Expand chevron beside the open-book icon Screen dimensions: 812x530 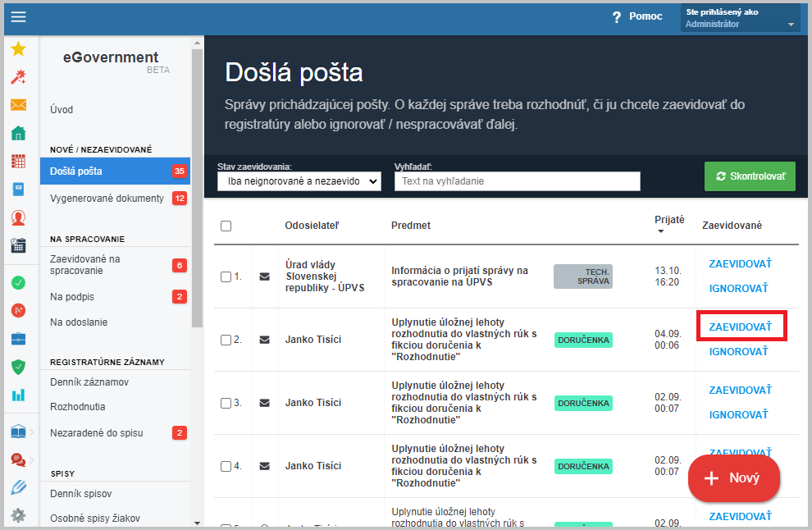[x=32, y=432]
